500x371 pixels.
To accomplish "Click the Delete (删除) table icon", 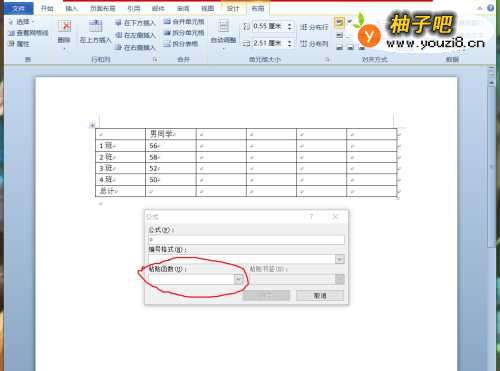I will click(x=64, y=32).
